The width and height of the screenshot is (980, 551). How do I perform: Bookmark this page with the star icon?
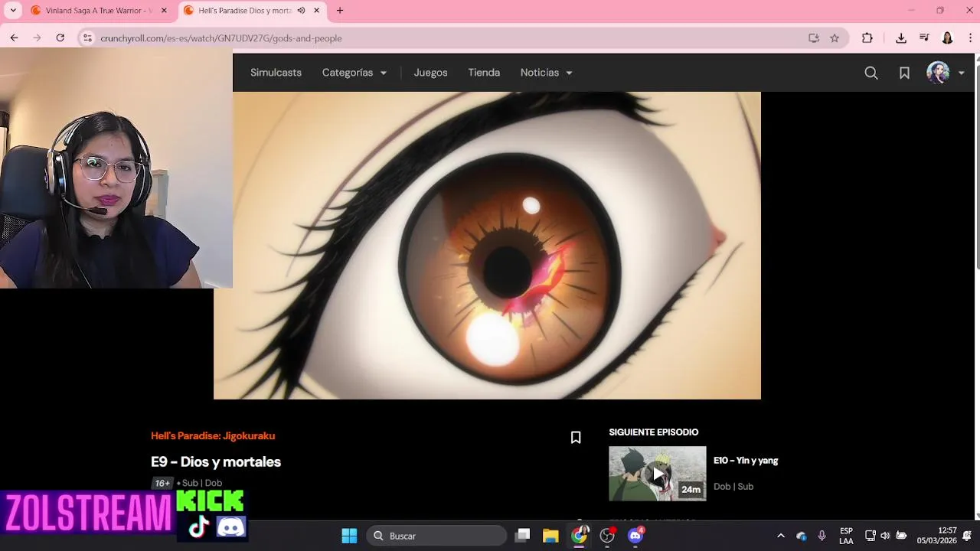(x=835, y=37)
